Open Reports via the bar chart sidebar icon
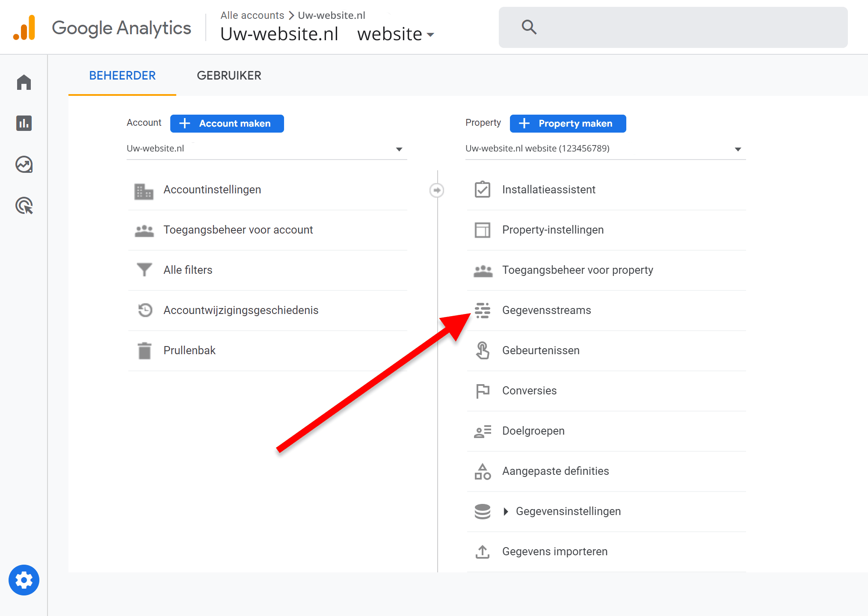The image size is (868, 616). click(x=24, y=123)
